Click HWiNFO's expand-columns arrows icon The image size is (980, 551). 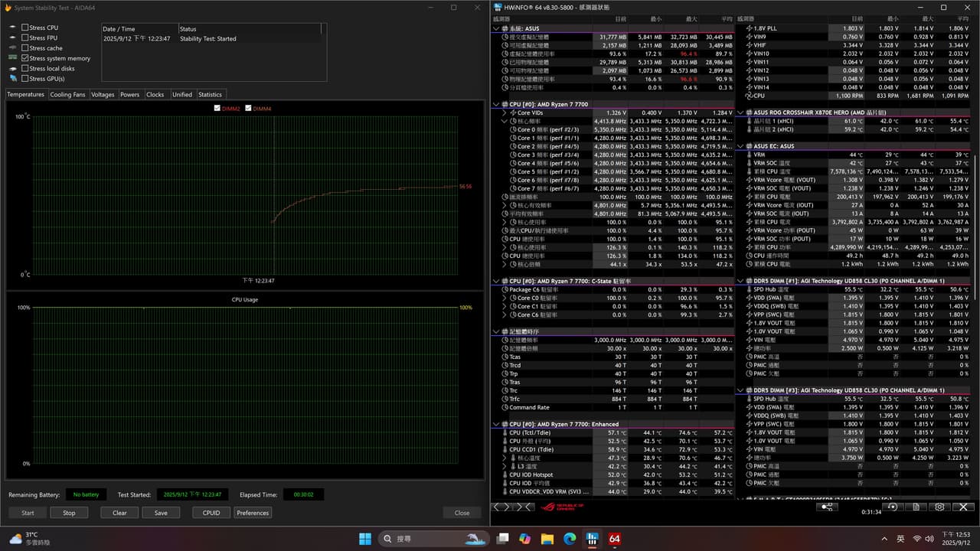[x=501, y=507]
